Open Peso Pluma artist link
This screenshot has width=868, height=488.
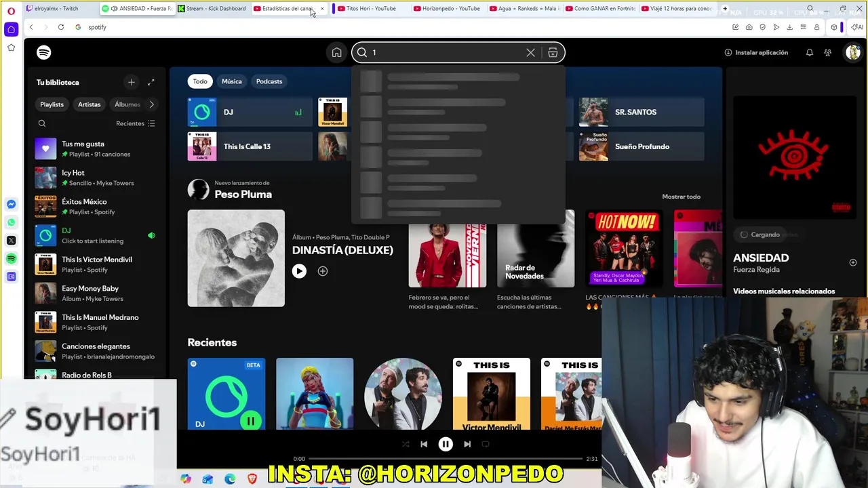(x=243, y=195)
